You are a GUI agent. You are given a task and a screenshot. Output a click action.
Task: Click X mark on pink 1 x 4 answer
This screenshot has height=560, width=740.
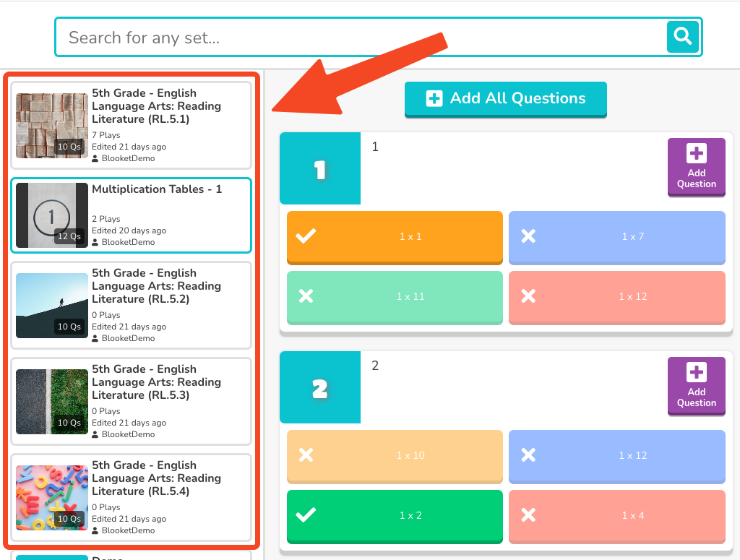pyautogui.click(x=528, y=514)
